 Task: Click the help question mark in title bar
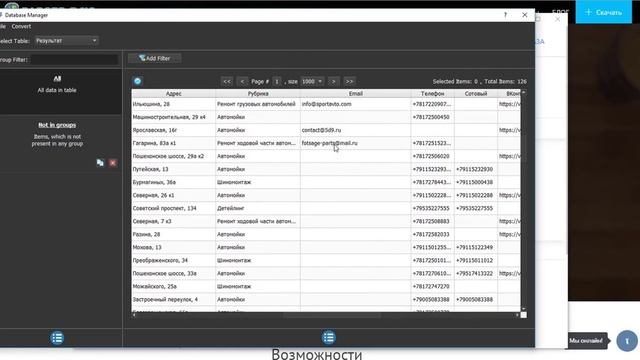[505, 15]
